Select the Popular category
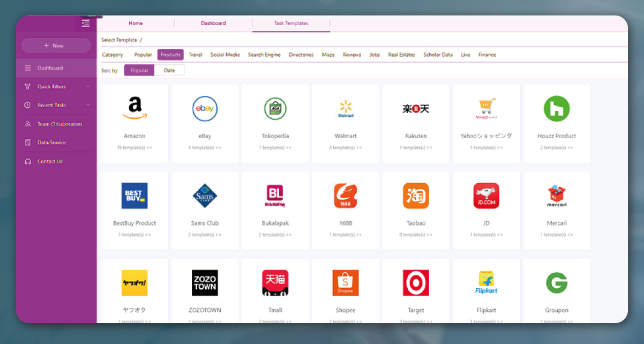This screenshot has height=344, width=644. 143,55
